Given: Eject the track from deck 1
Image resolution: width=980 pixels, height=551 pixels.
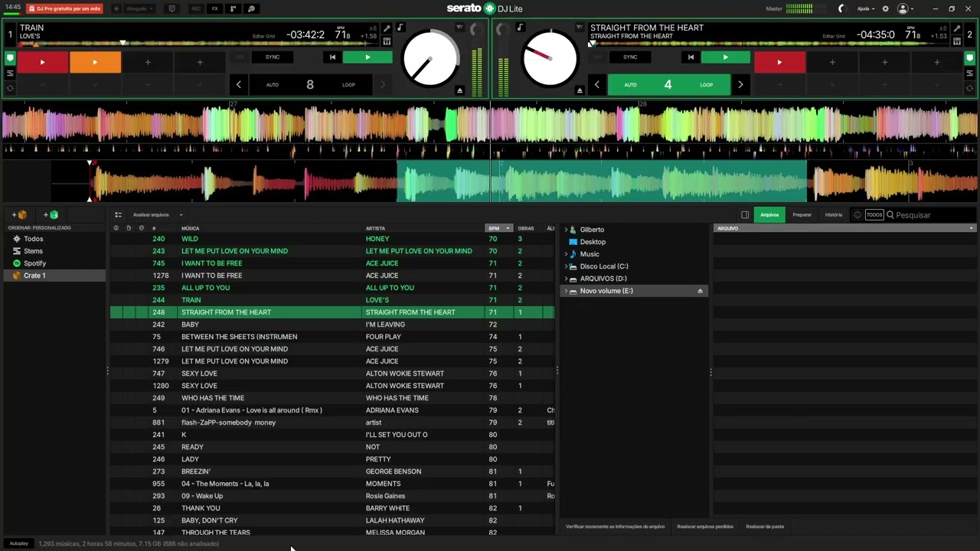Looking at the screenshot, I should click(459, 90).
